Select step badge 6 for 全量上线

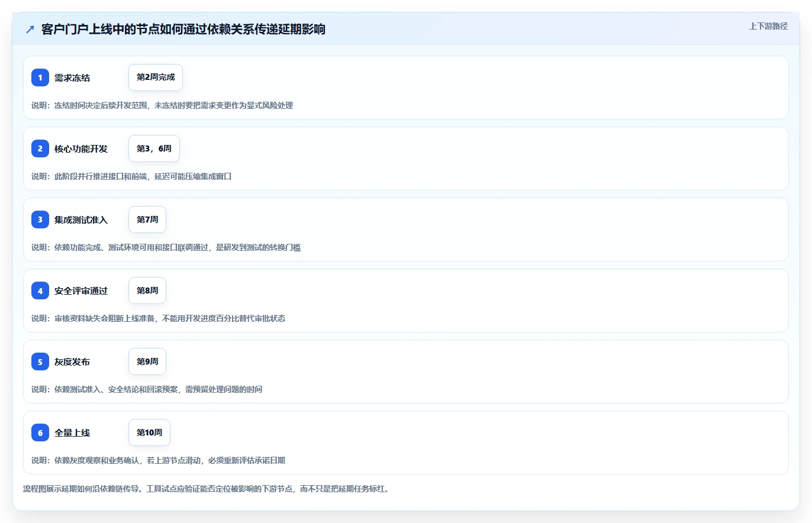tap(40, 432)
